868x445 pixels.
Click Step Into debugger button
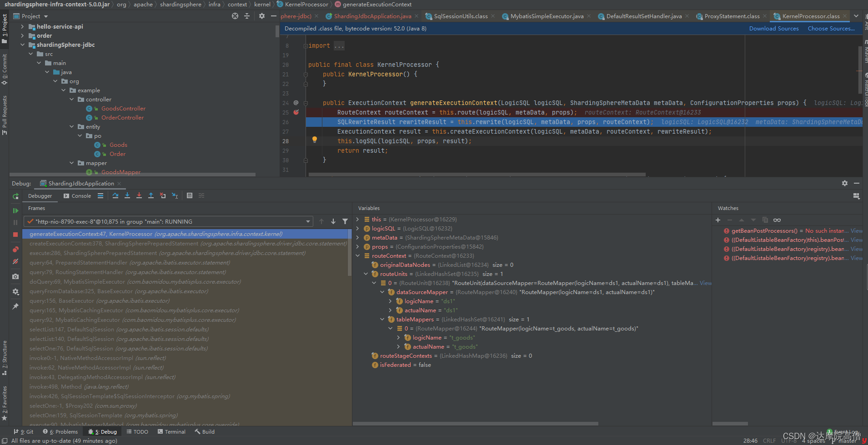pos(127,195)
